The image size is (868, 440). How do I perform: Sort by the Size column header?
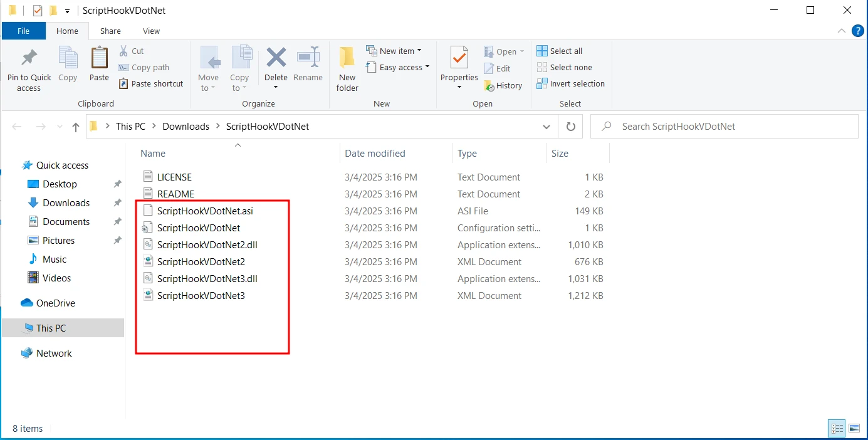(560, 153)
